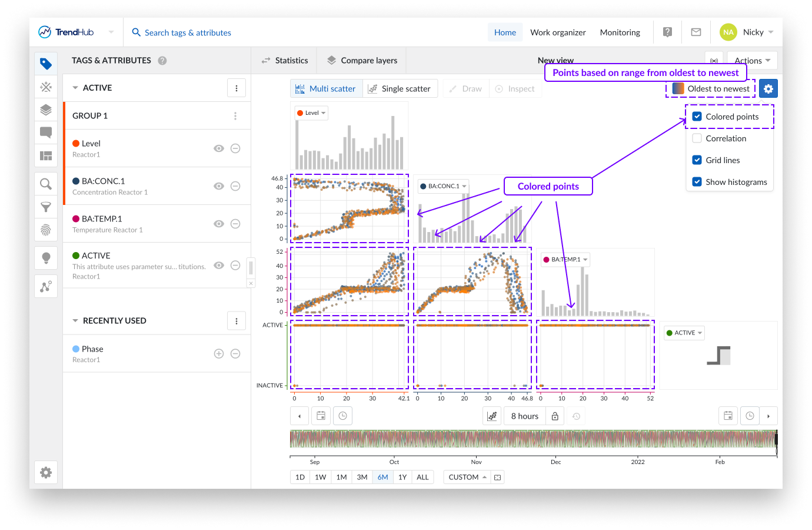This screenshot has height=530, width=812.
Task: Click the lock icon beside 8 hours
Action: point(555,416)
